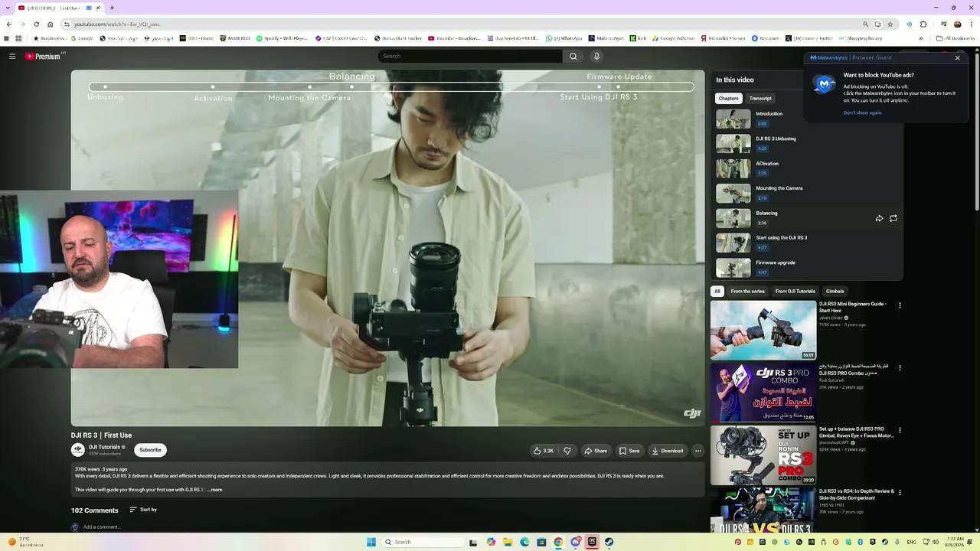Focus the Add a comment field
This screenshot has width=980, height=551.
point(102,527)
